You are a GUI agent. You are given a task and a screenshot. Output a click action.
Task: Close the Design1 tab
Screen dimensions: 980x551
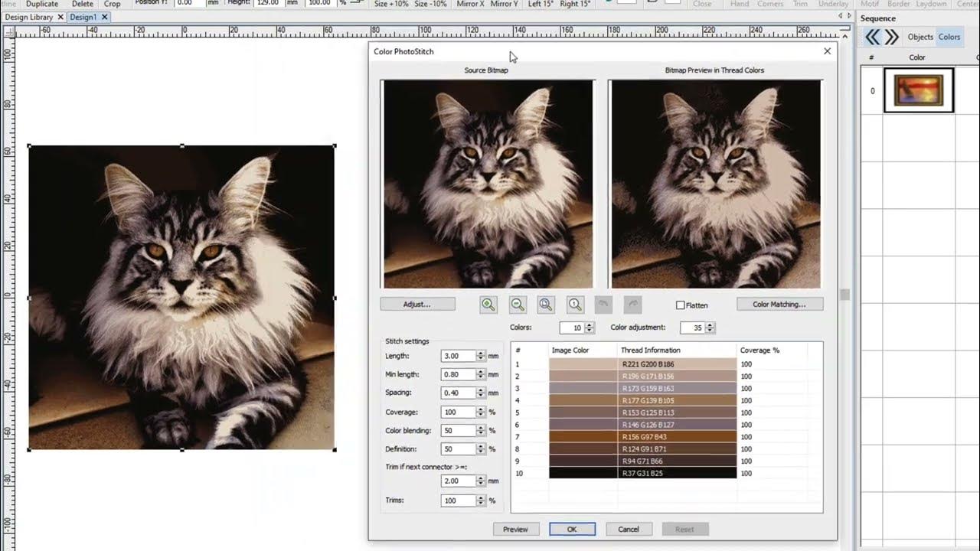click(105, 17)
